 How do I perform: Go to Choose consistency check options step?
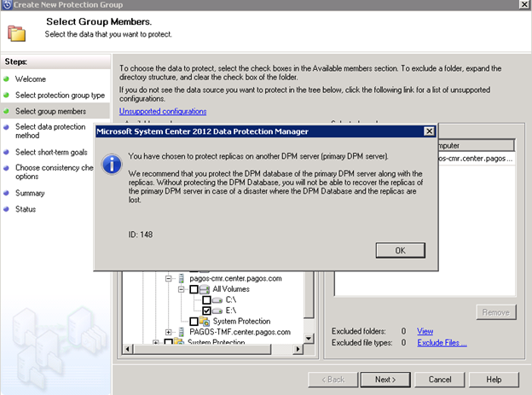pos(54,171)
